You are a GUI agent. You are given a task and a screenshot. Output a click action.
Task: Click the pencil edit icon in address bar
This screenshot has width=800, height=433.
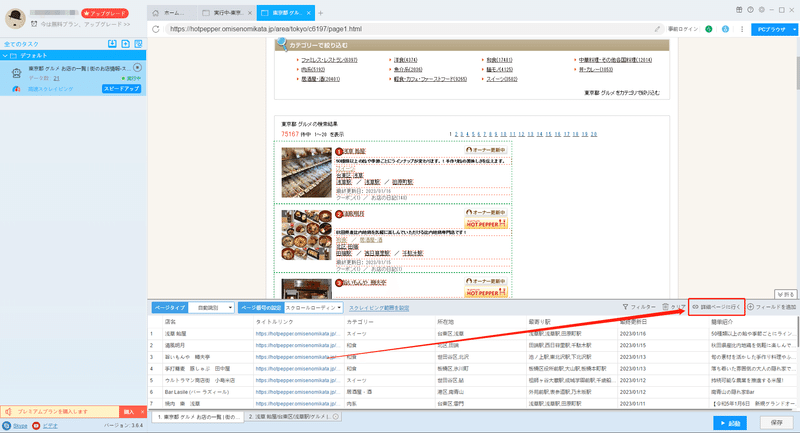click(x=657, y=29)
